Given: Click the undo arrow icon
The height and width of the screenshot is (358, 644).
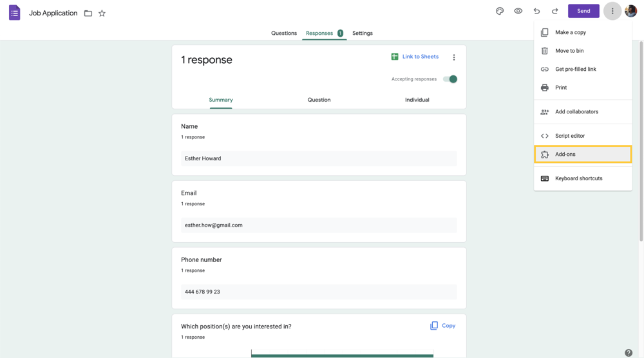Looking at the screenshot, I should click(x=536, y=11).
